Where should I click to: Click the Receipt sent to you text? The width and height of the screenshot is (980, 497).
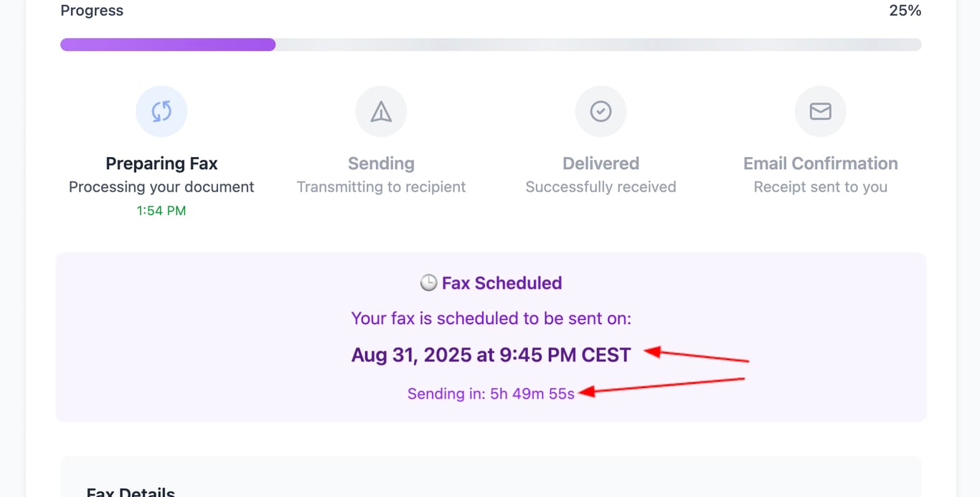tap(820, 187)
